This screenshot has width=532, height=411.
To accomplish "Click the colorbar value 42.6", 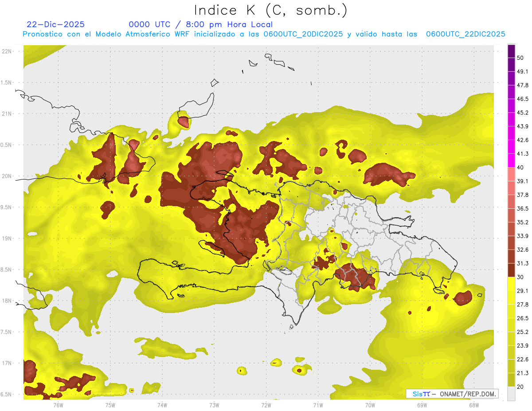I will [523, 140].
